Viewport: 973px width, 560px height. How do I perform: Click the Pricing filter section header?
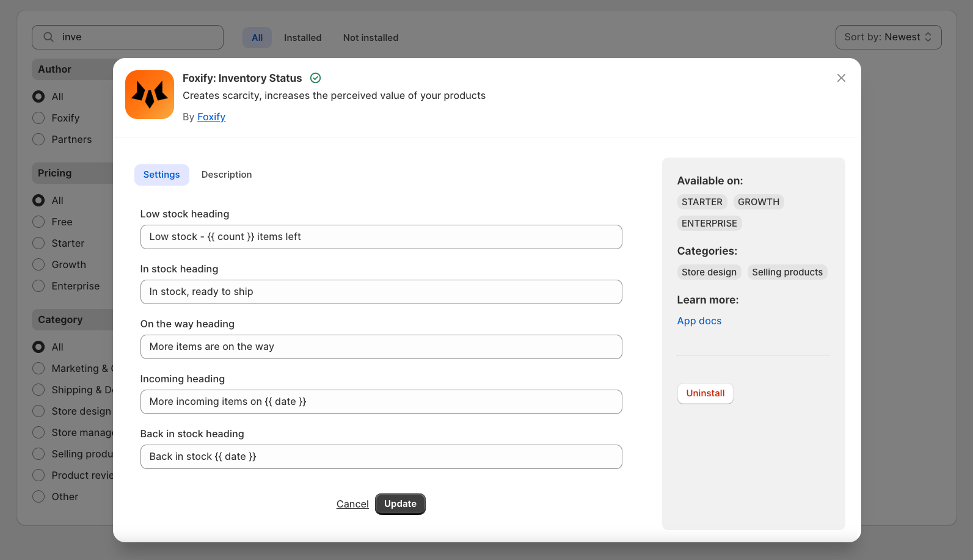[x=73, y=173]
